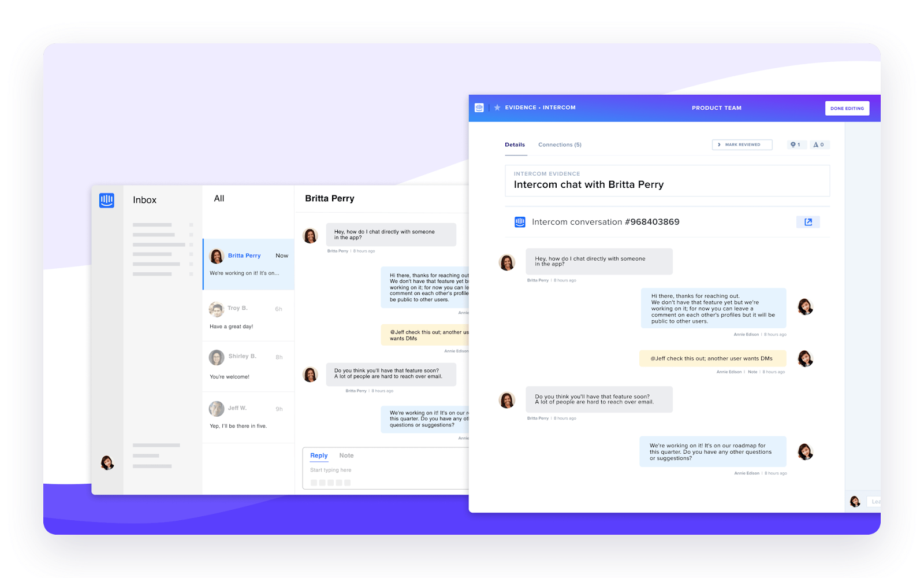Open the Connections (5) tab

click(x=560, y=144)
